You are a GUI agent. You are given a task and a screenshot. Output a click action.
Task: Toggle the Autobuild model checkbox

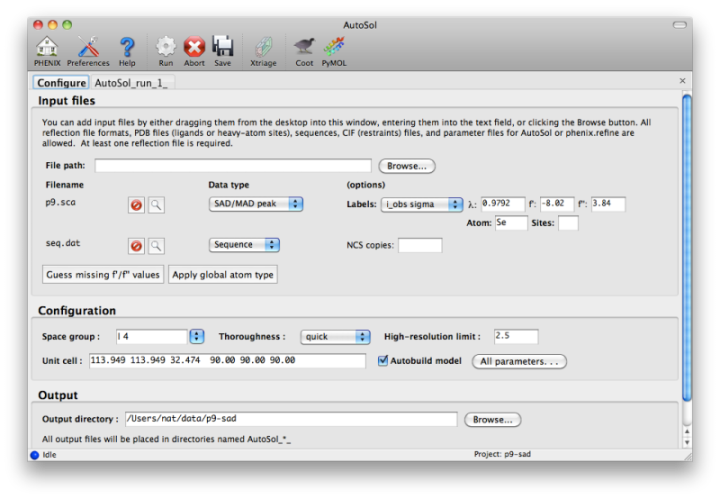pyautogui.click(x=383, y=361)
